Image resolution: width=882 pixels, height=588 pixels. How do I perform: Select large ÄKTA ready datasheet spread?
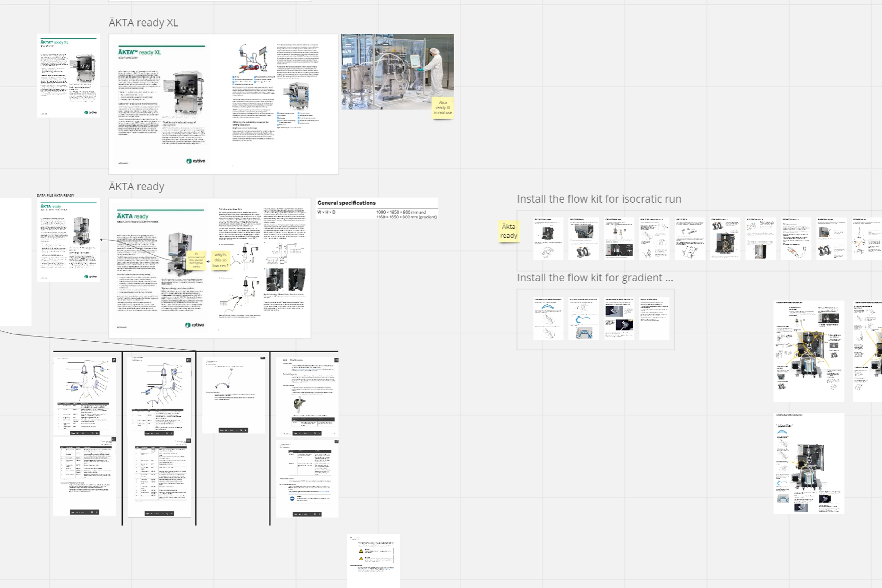coord(209,268)
